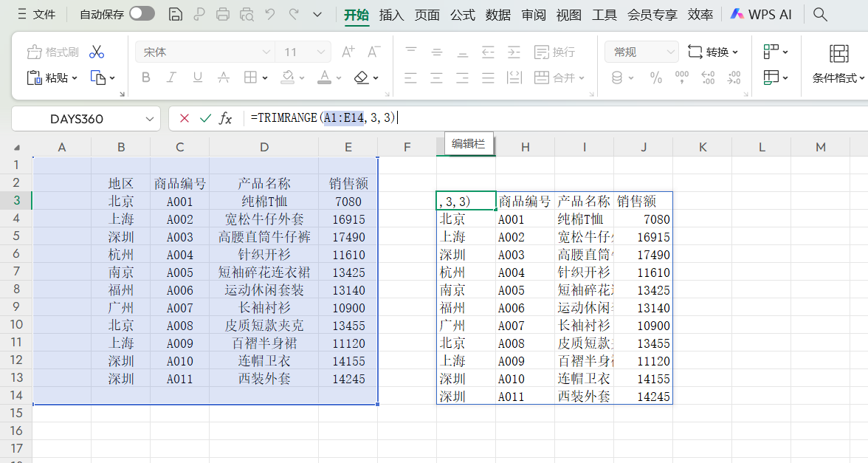
Task: Toggle Italic formatting
Action: (x=172, y=78)
